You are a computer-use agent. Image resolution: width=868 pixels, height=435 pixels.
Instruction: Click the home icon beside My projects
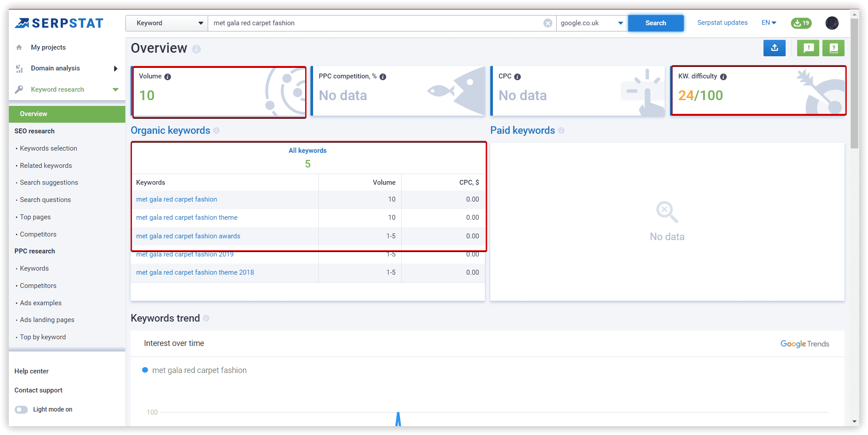[x=19, y=47]
